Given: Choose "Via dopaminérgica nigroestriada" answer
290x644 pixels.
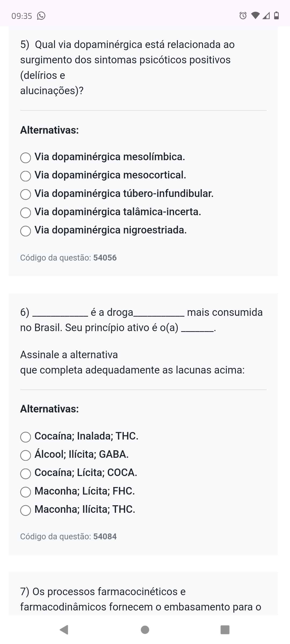Looking at the screenshot, I should (26, 231).
